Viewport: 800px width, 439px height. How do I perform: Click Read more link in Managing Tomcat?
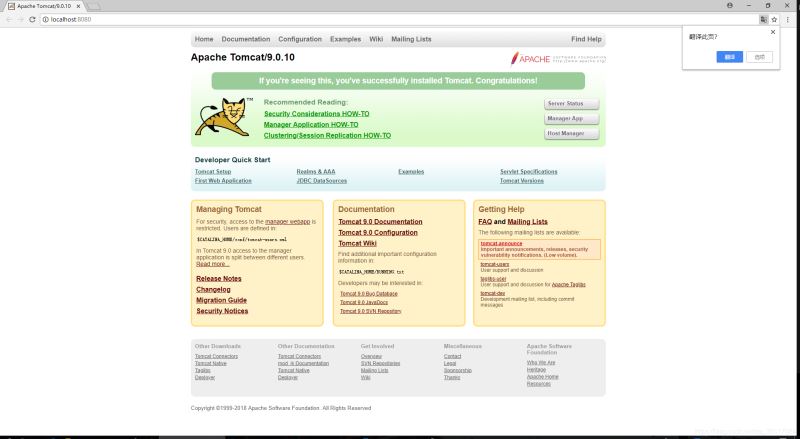point(212,264)
